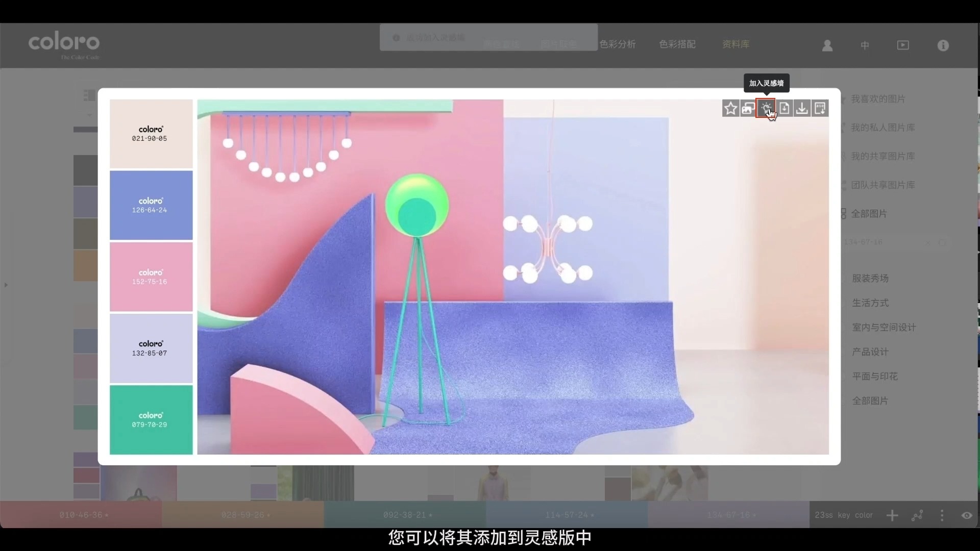Click the info icon at top right
Viewport: 980px width, 551px height.
point(943,45)
